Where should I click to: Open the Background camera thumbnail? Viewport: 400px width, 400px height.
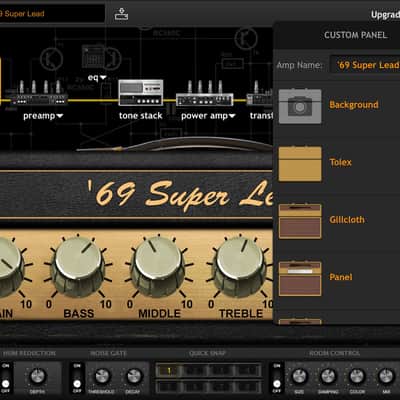coord(300,106)
